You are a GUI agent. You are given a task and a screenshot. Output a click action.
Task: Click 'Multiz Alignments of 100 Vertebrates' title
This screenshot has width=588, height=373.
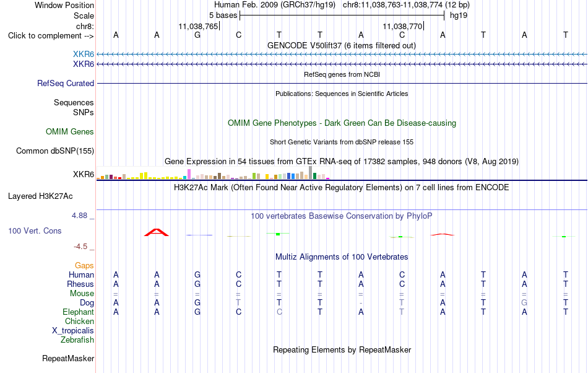point(342,257)
